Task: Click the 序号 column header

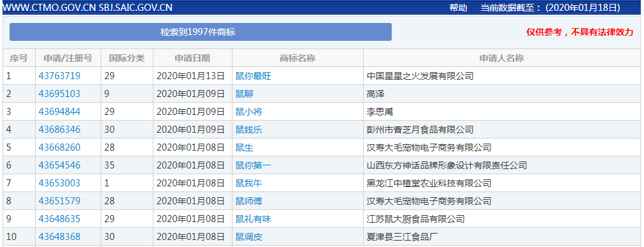Action: (x=19, y=58)
